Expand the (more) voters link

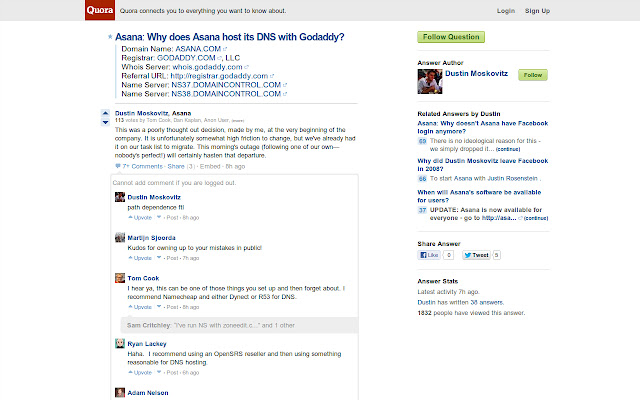point(238,121)
